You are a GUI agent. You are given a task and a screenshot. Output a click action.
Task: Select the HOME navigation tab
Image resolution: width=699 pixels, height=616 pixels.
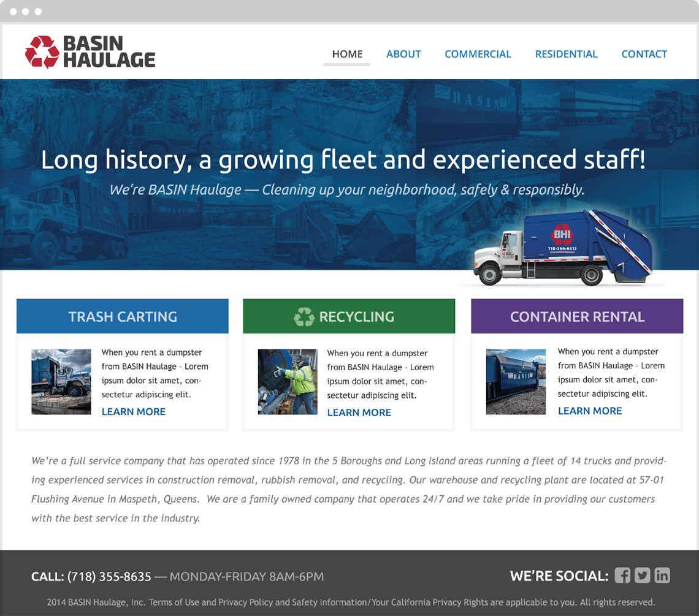[347, 55]
